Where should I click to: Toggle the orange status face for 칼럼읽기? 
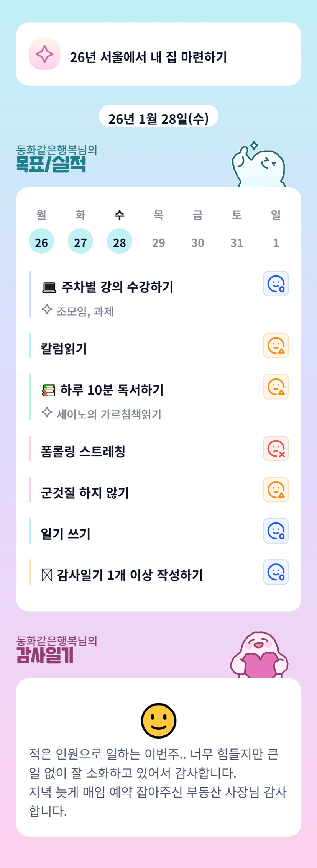pyautogui.click(x=276, y=346)
